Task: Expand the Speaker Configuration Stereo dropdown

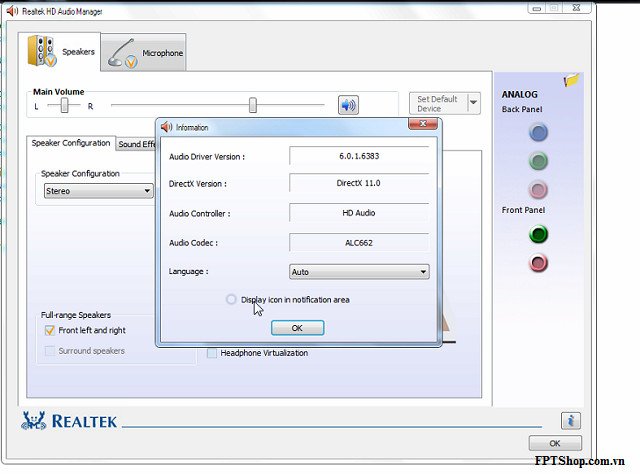Action: click(98, 190)
